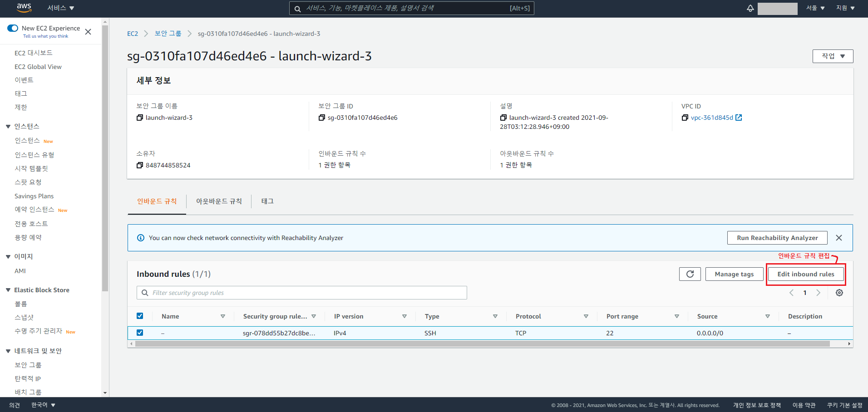Open VPC in new tab external link icon
This screenshot has width=868, height=412.
pyautogui.click(x=739, y=118)
